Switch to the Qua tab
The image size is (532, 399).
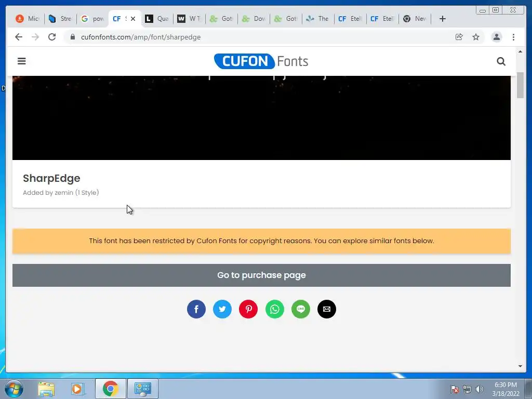157,19
